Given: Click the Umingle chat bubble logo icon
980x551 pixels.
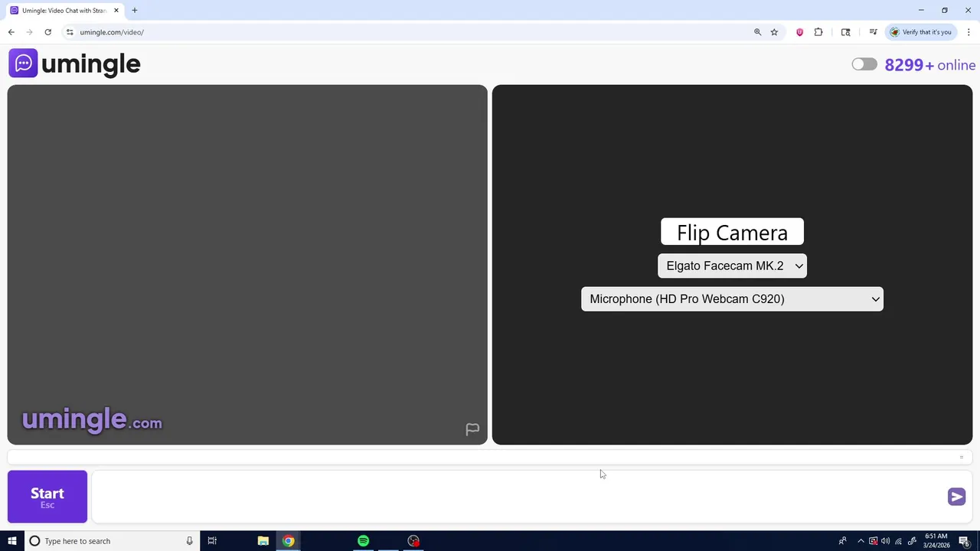Looking at the screenshot, I should [23, 63].
